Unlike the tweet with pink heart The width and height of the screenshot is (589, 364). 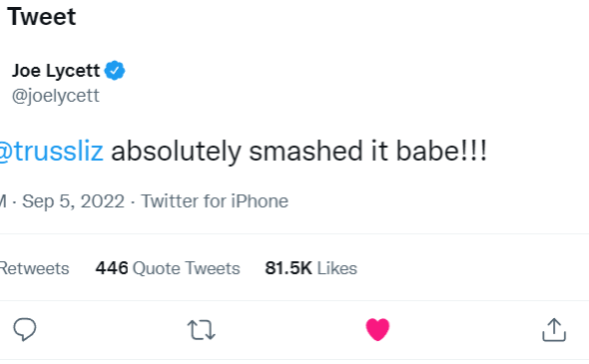[377, 329]
